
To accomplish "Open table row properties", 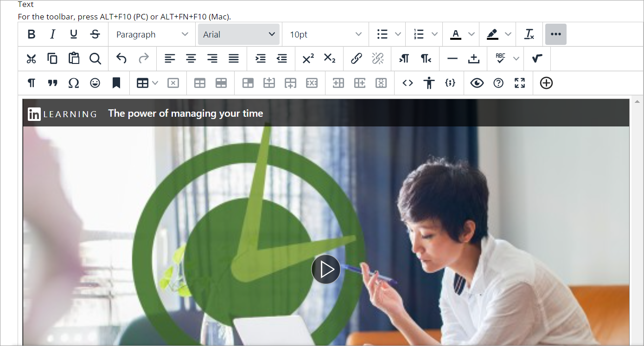I will 221,83.
